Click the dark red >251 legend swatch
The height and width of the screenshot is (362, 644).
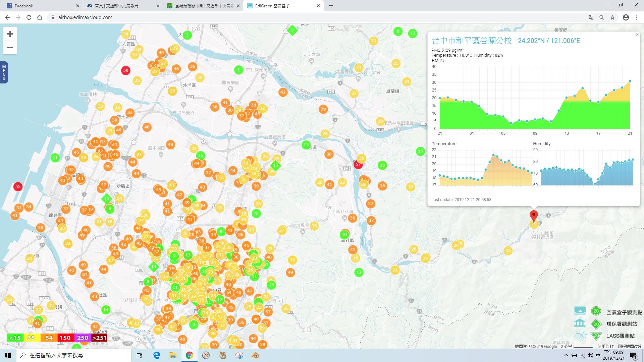(99, 338)
